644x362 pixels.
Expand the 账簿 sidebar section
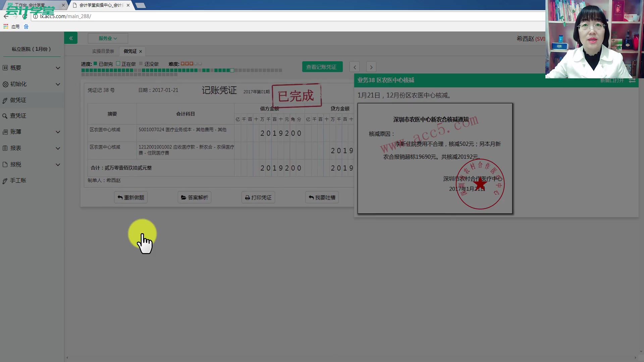click(x=58, y=132)
